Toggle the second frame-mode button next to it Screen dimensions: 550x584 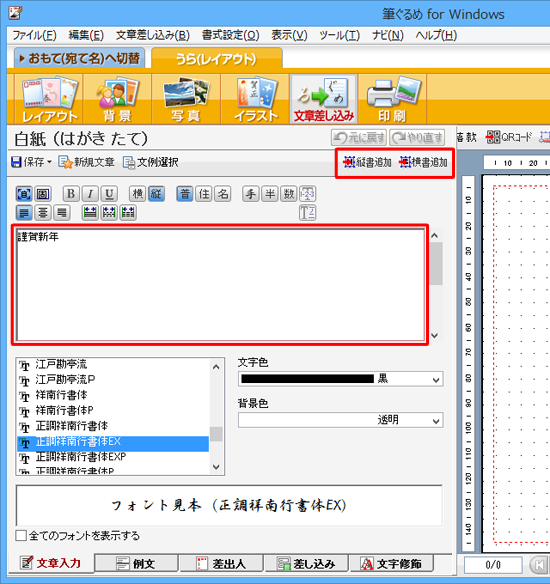(43, 194)
